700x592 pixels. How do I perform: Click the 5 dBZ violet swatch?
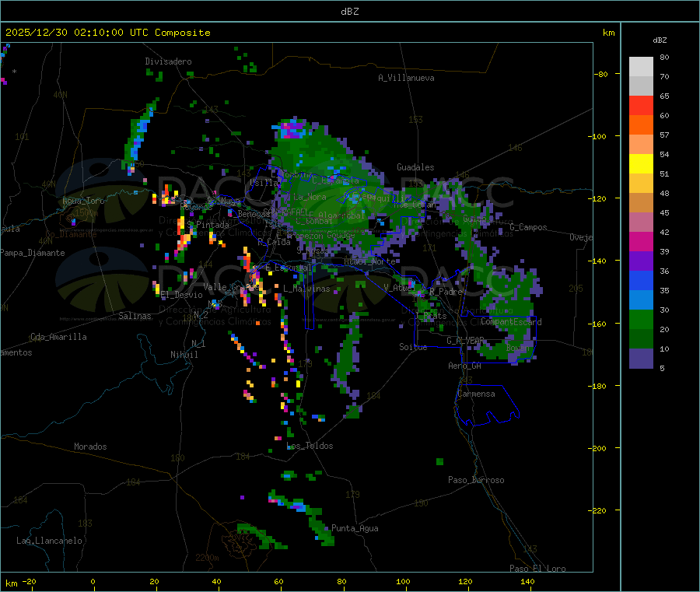[641, 359]
